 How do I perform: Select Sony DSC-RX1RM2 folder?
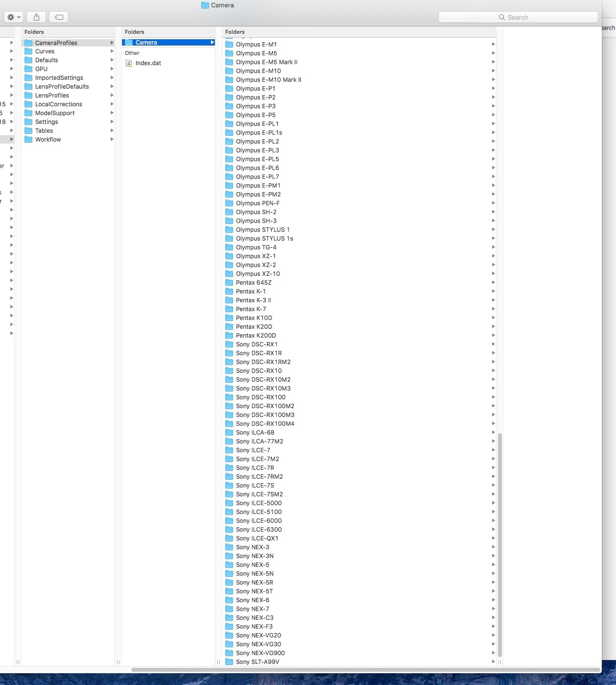360,362
